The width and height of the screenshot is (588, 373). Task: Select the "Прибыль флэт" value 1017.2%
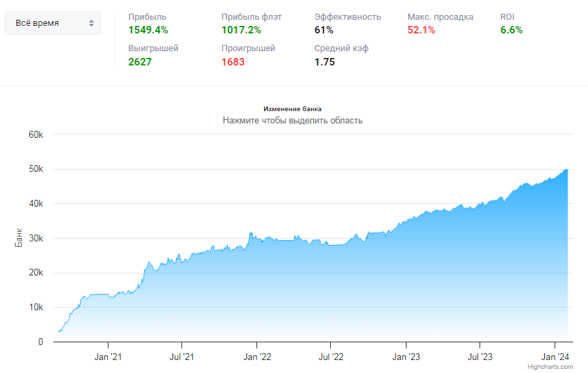[241, 30]
